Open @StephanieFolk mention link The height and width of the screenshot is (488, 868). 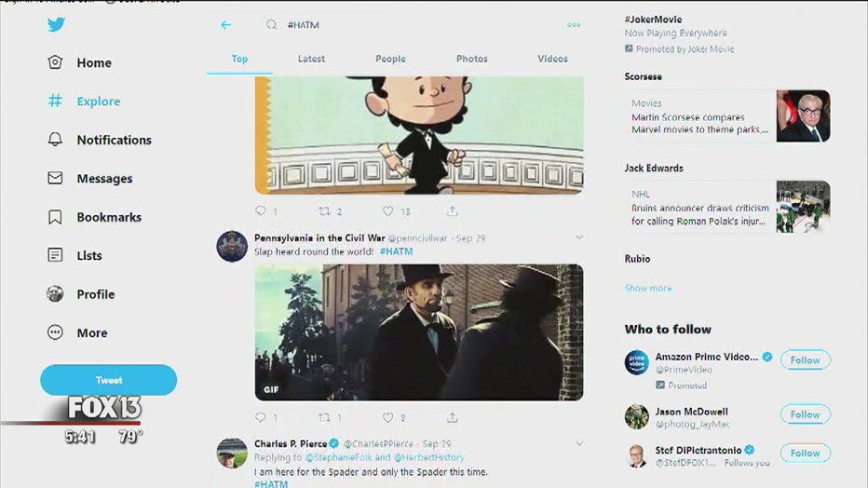(x=339, y=457)
